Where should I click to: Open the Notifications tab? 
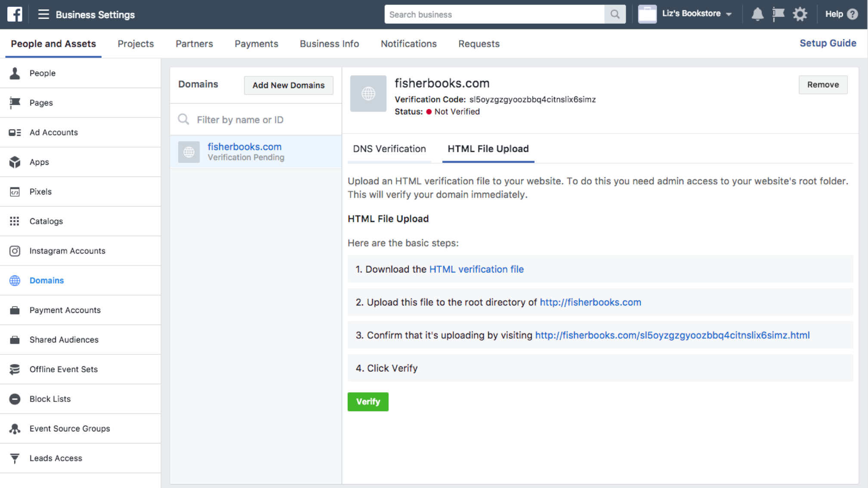point(408,44)
